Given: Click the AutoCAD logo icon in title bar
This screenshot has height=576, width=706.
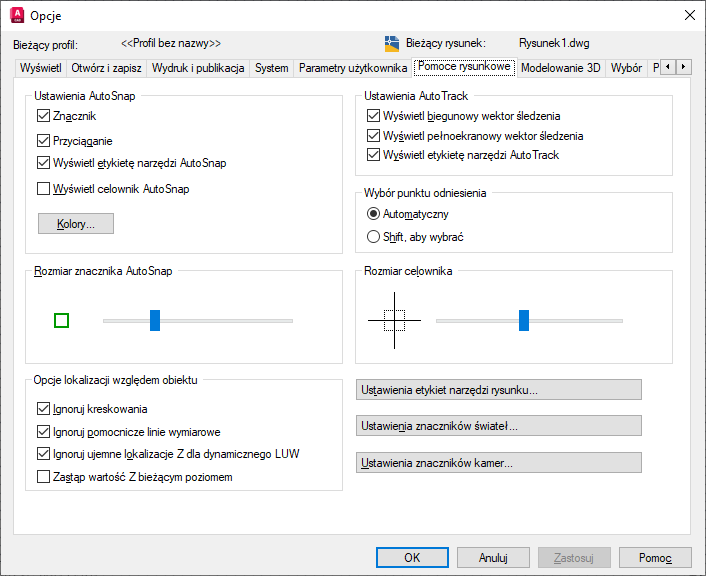Looking at the screenshot, I should (x=17, y=15).
